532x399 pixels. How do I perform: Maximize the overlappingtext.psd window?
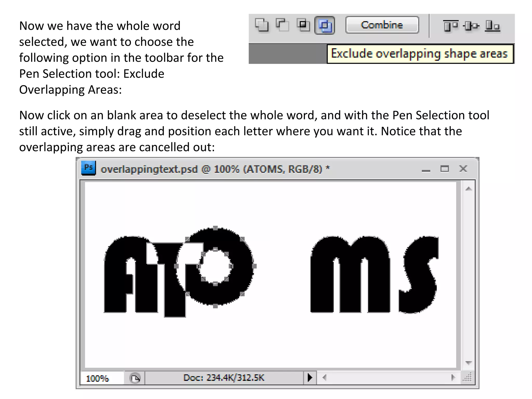click(445, 169)
